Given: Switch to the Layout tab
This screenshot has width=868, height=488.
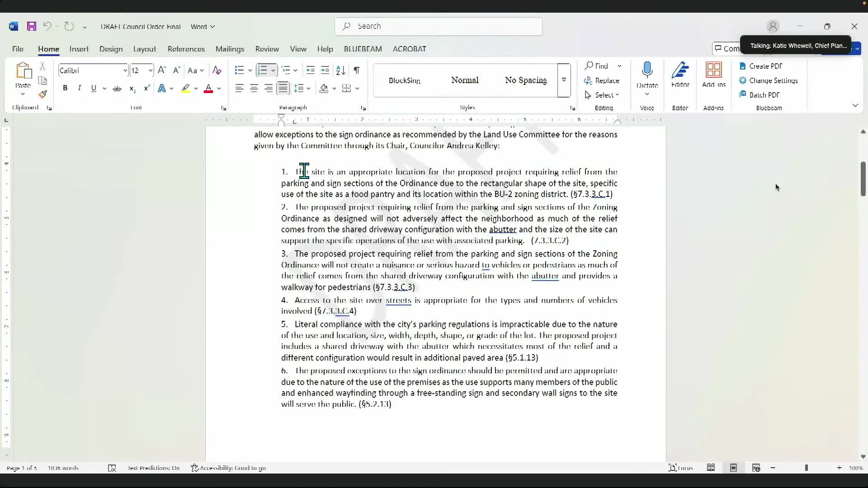Looking at the screenshot, I should tap(144, 49).
